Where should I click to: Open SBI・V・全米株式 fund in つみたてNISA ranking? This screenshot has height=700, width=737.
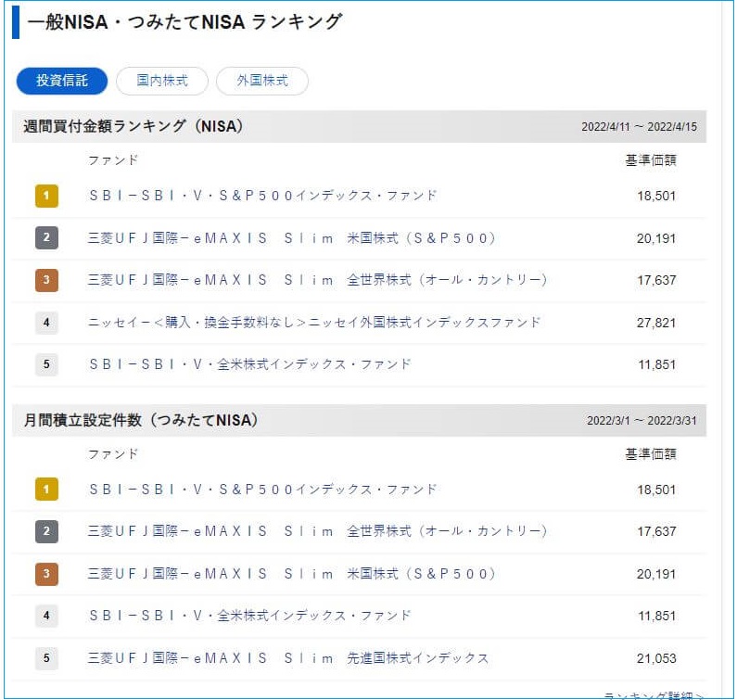(249, 616)
